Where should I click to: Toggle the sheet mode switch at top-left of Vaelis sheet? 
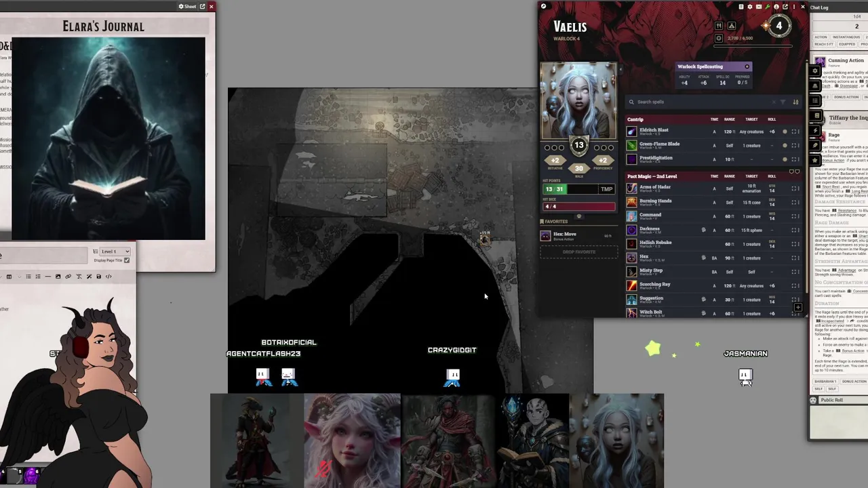545,6
